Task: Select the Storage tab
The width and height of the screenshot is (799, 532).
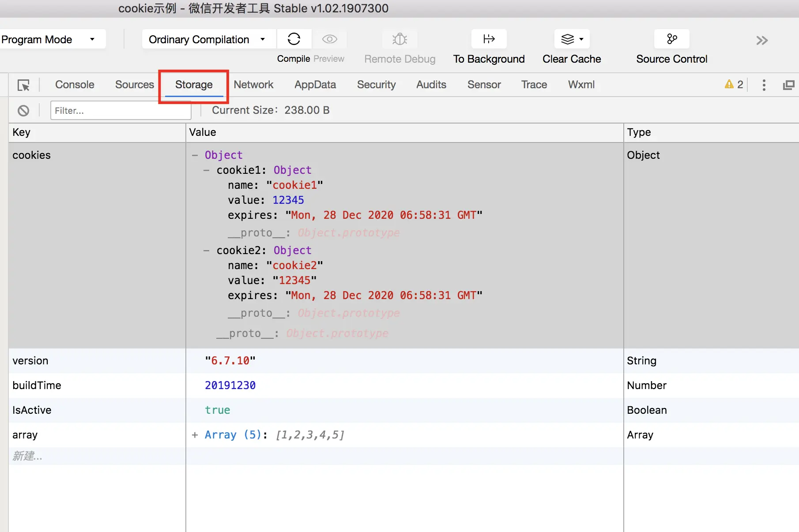Action: [x=194, y=85]
